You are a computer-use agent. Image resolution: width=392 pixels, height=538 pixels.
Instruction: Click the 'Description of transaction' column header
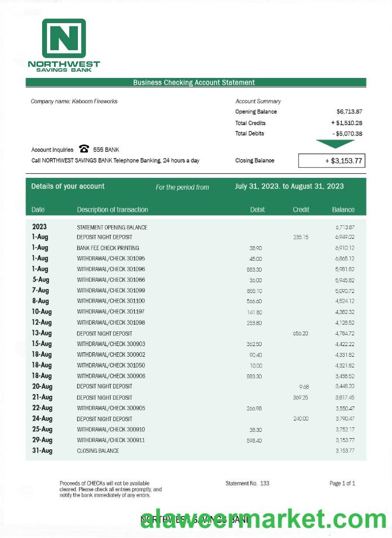[112, 209]
